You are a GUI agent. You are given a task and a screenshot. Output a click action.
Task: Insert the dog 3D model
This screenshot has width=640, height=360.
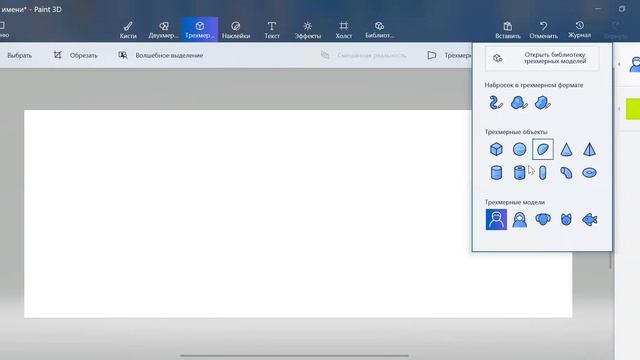(542, 220)
